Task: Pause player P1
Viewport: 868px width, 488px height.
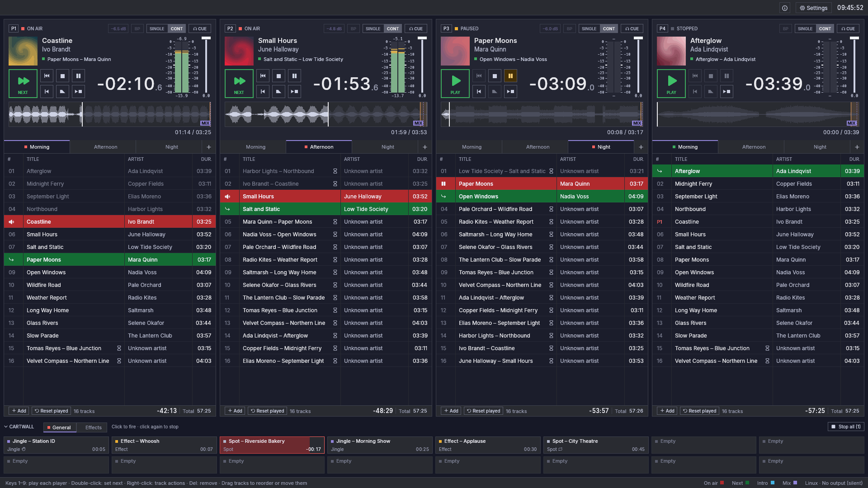Action: pos(78,76)
